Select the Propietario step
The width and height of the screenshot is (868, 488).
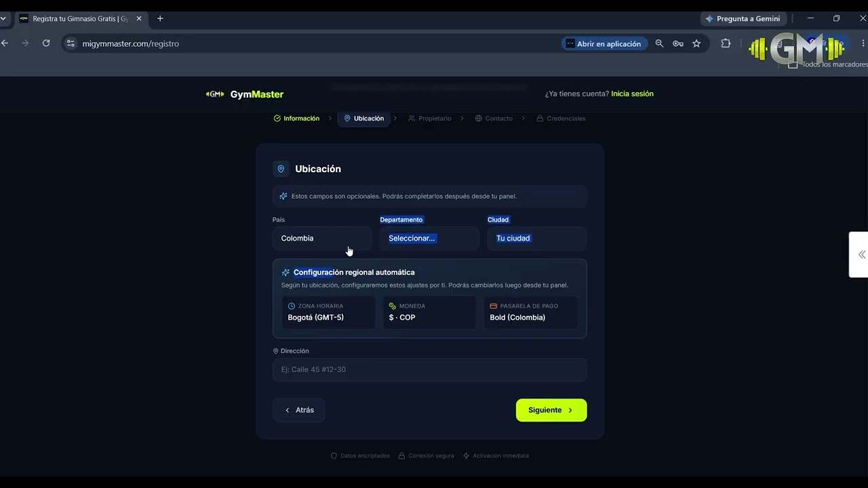click(430, 119)
